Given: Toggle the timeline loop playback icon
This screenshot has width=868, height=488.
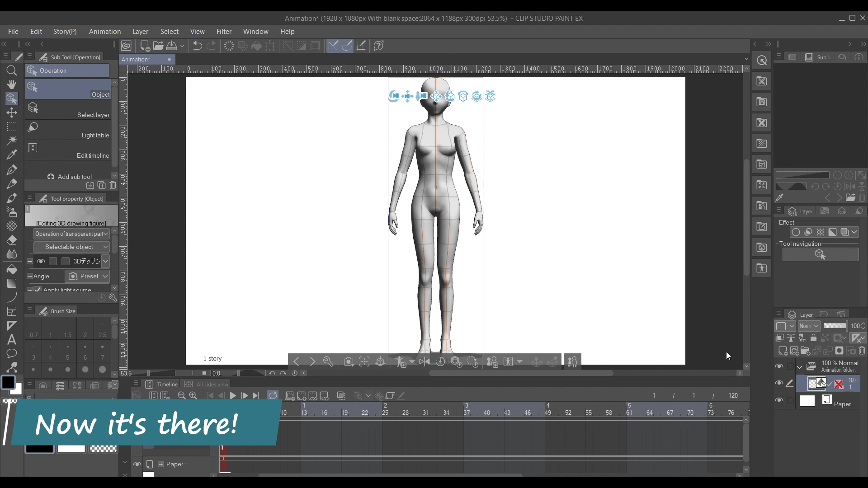Looking at the screenshot, I should click(x=273, y=396).
